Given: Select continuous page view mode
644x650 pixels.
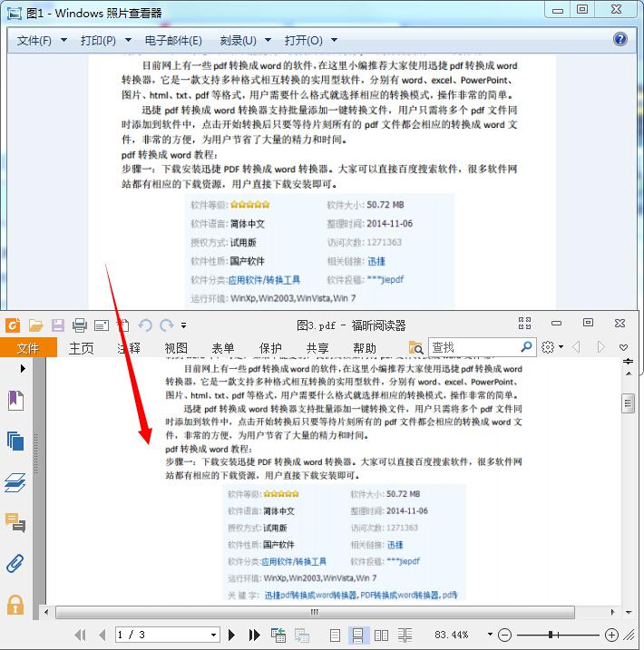Looking at the screenshot, I should [358, 635].
